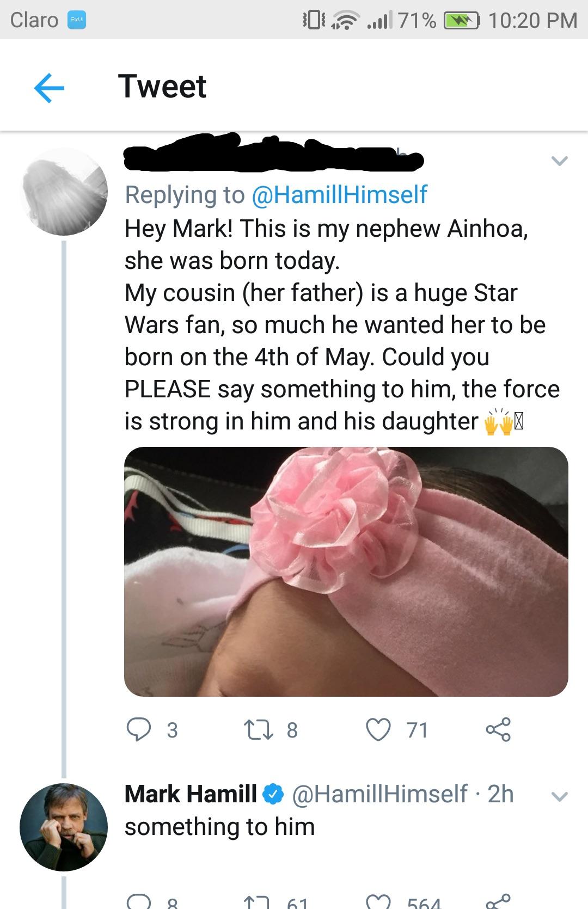Image resolution: width=588 pixels, height=909 pixels.
Task: Like the tweet with 71 likes
Action: (378, 729)
